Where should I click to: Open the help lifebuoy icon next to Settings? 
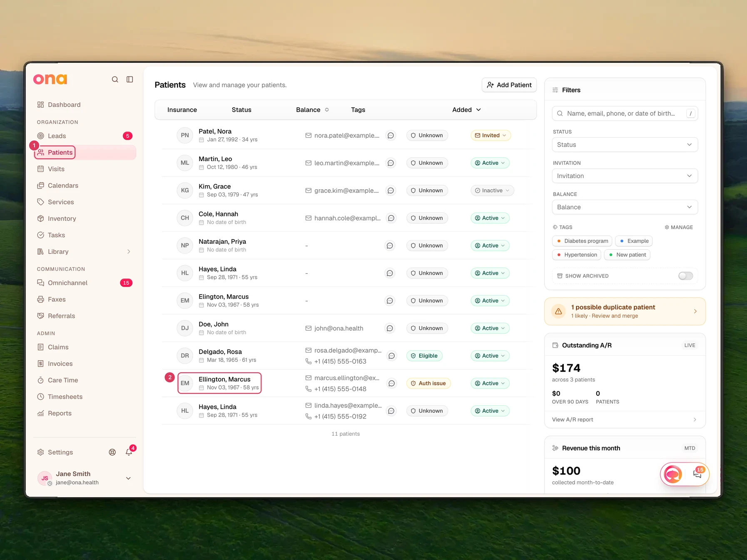112,452
